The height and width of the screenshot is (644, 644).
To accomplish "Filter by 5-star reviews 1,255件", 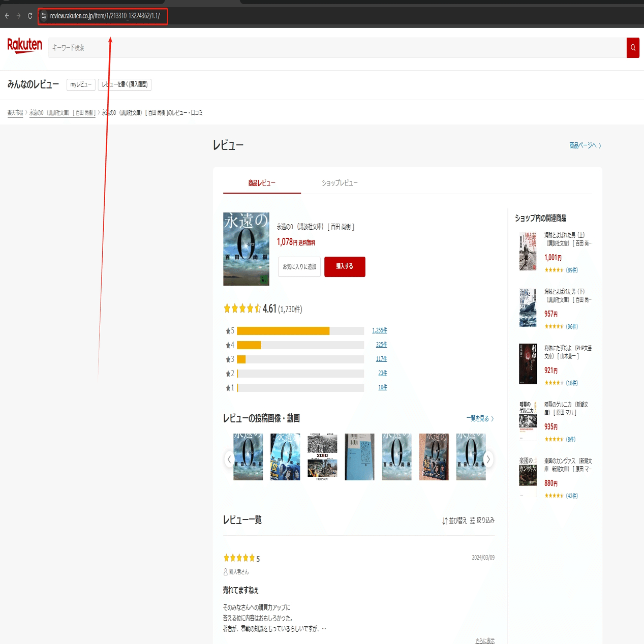I will [x=380, y=330].
